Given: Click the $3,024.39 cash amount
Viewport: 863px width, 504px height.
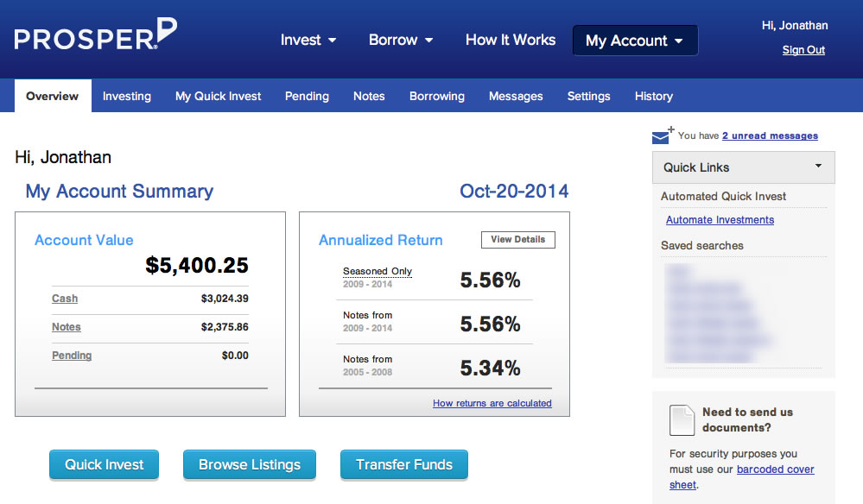Looking at the screenshot, I should click(x=225, y=299).
